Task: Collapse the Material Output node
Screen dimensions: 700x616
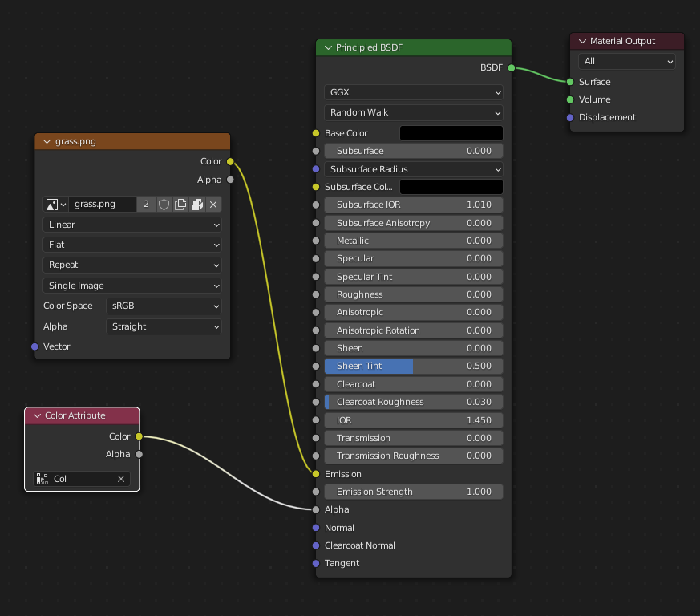Action: click(582, 41)
